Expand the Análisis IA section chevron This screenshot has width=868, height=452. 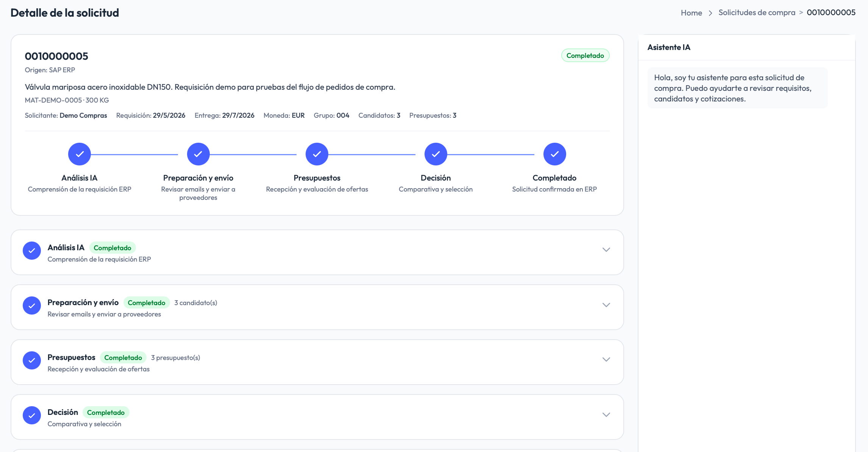coord(606,250)
